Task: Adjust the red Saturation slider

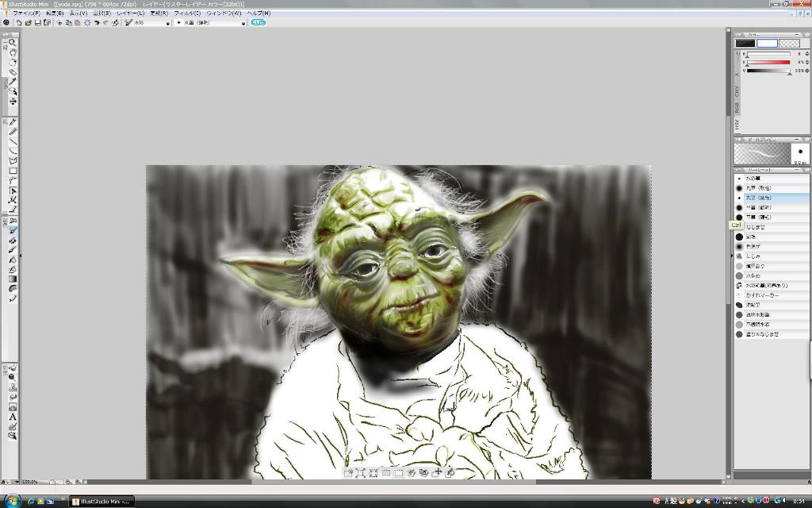Action: coord(768,62)
